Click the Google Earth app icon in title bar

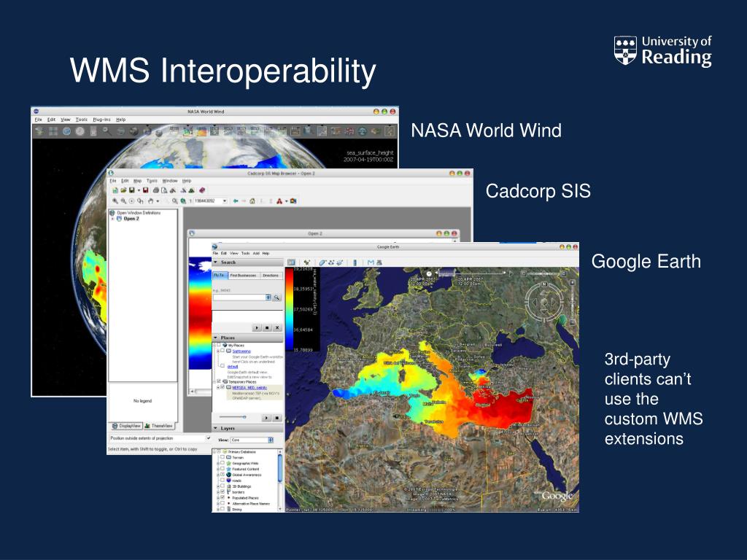(215, 246)
